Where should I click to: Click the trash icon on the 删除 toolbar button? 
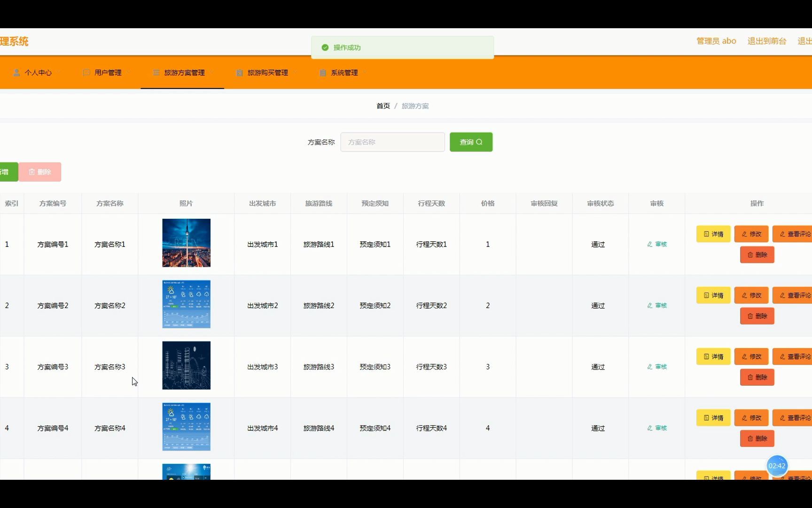tap(31, 172)
